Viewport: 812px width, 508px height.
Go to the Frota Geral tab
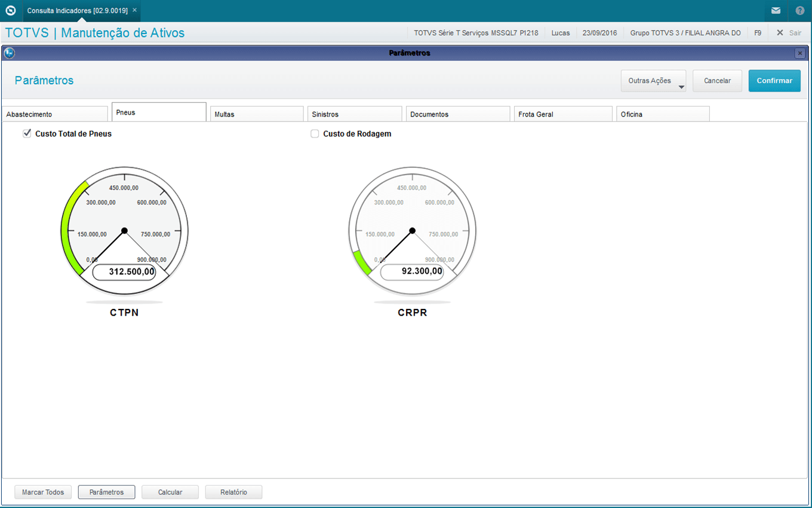click(x=562, y=114)
